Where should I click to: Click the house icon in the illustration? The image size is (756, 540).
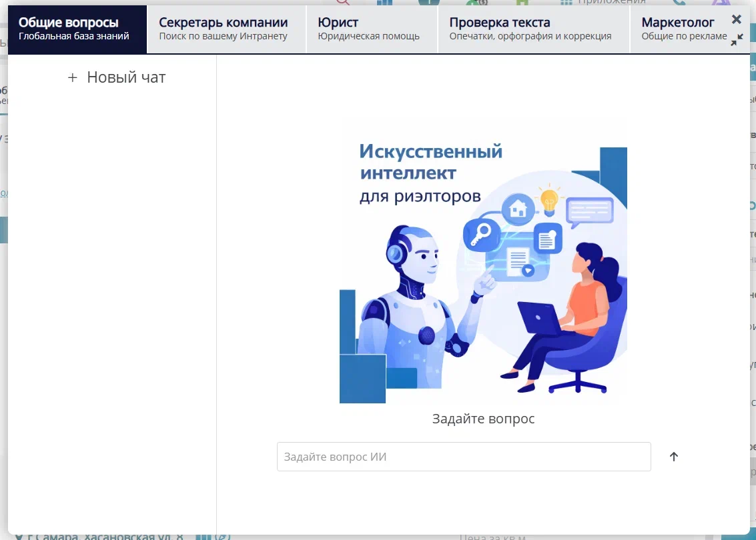(x=517, y=210)
